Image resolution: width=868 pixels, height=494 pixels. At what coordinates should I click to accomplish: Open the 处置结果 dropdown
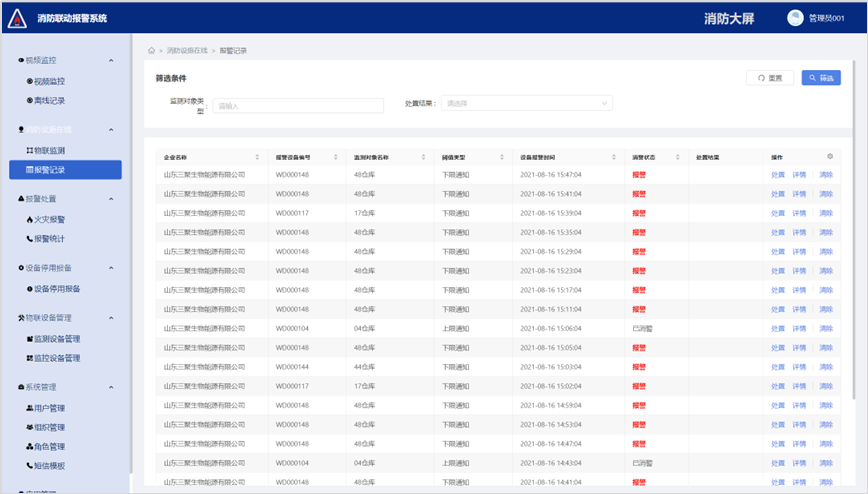526,103
